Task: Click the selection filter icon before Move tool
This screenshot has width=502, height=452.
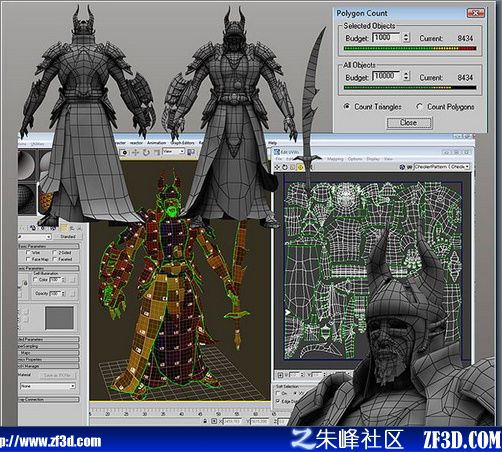Action: click(124, 152)
